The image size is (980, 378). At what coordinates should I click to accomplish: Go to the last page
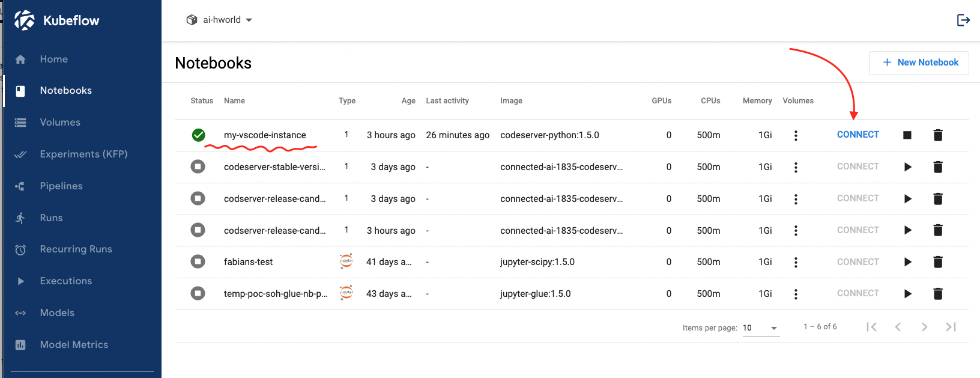(x=951, y=327)
